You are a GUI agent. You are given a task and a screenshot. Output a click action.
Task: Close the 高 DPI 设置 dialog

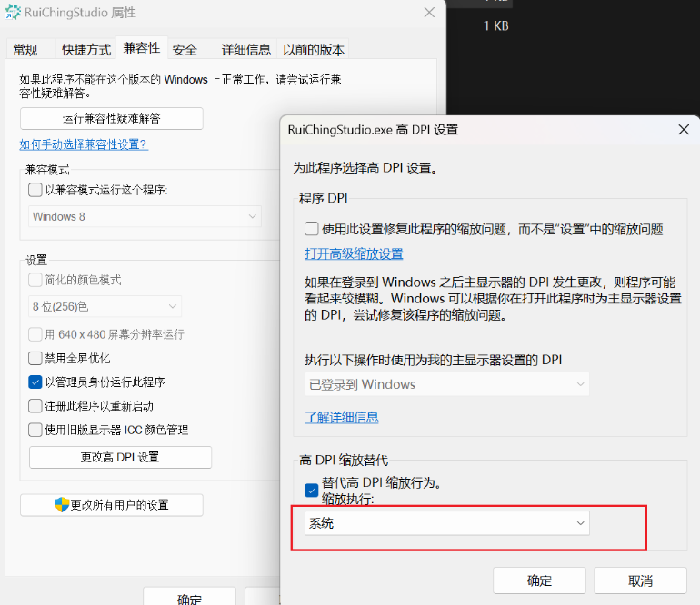(x=684, y=130)
